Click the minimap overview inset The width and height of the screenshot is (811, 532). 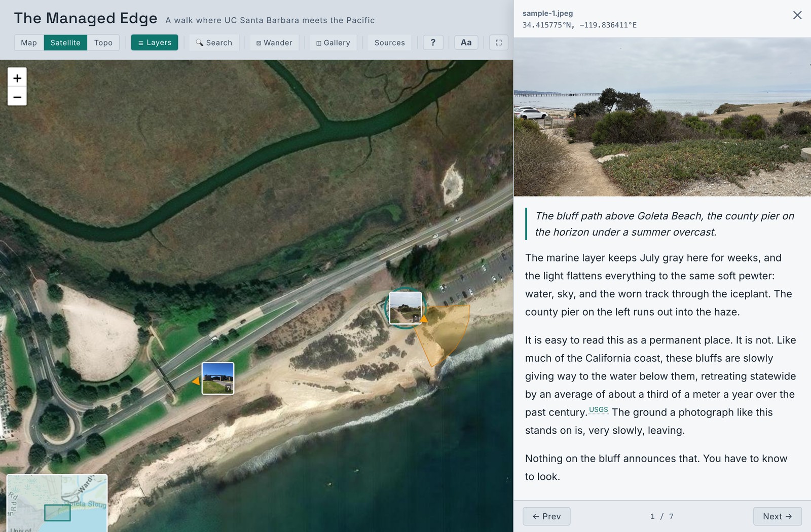(x=57, y=503)
